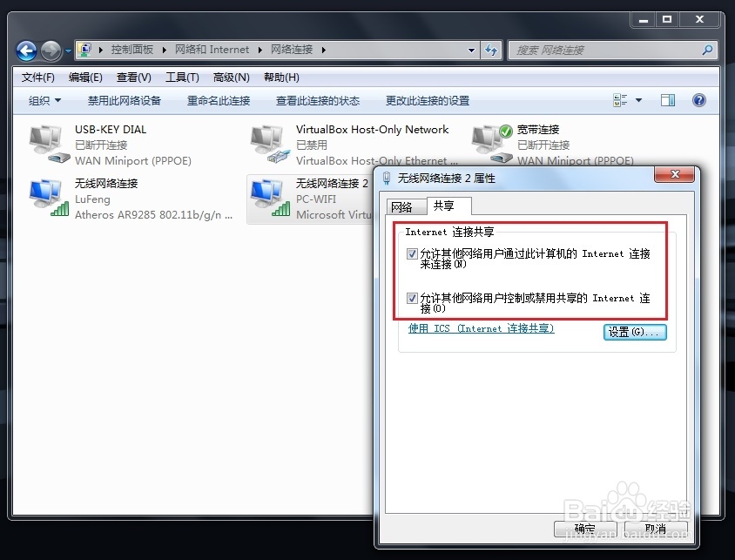Click the control panel icon in address bar
This screenshot has width=735, height=560.
84,49
